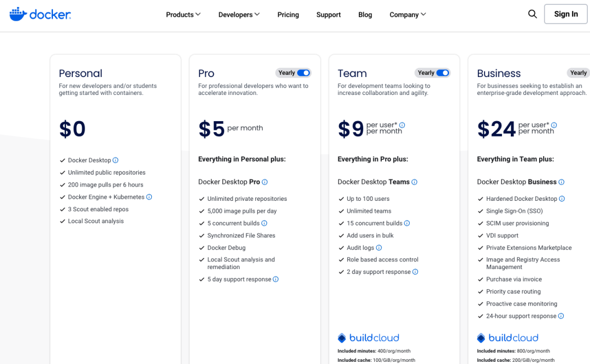The width and height of the screenshot is (590, 364).
Task: Open the Blog link
Action: click(365, 15)
